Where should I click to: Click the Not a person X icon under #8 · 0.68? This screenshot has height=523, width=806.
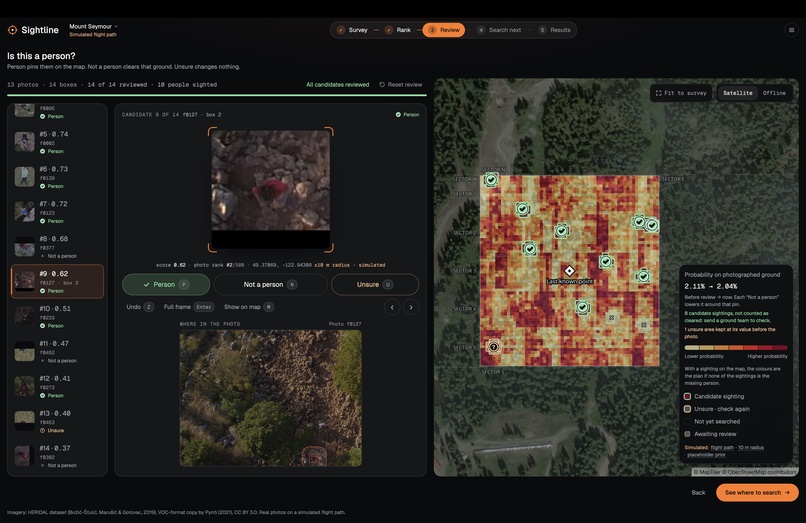[x=43, y=256]
